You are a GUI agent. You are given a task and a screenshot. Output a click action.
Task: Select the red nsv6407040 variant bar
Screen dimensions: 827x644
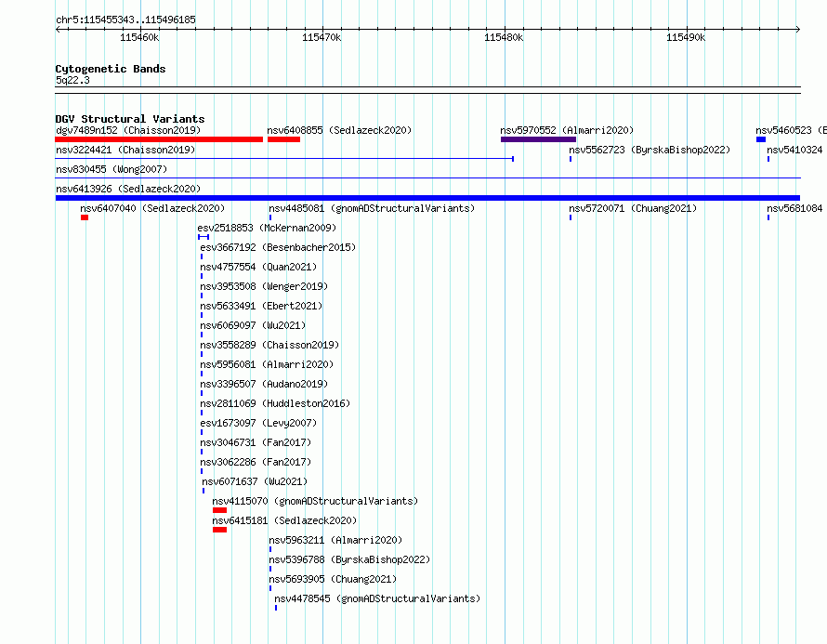pyautogui.click(x=85, y=217)
